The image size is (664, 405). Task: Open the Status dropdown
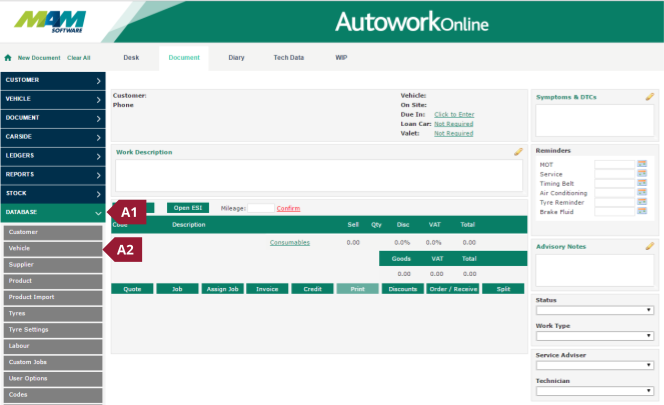594,310
